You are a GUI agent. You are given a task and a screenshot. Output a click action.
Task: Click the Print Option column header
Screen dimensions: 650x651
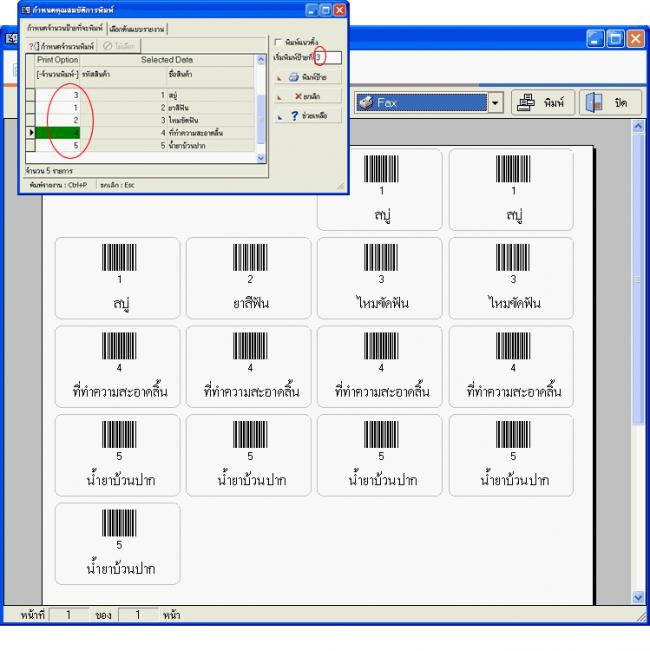tap(57, 60)
